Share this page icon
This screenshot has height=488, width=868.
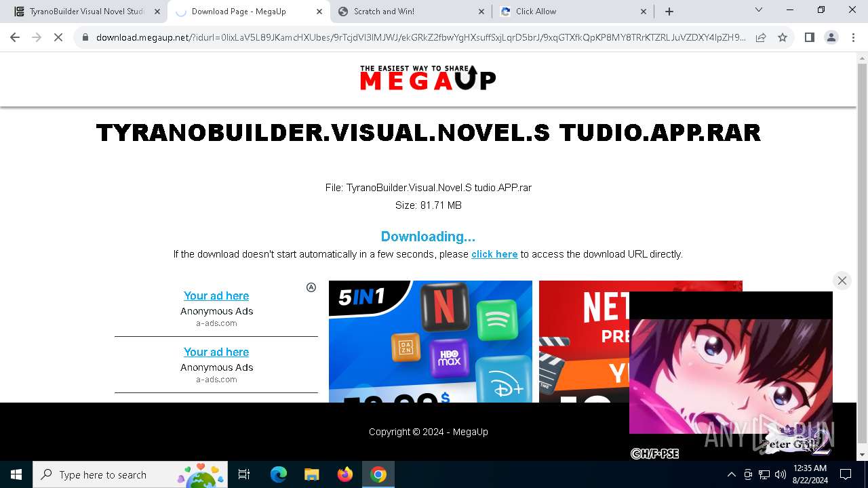tap(761, 37)
